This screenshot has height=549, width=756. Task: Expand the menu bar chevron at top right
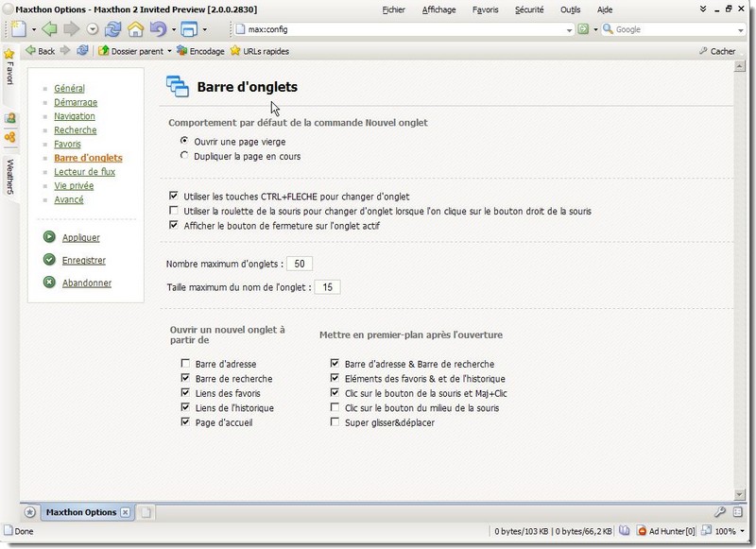pyautogui.click(x=703, y=9)
